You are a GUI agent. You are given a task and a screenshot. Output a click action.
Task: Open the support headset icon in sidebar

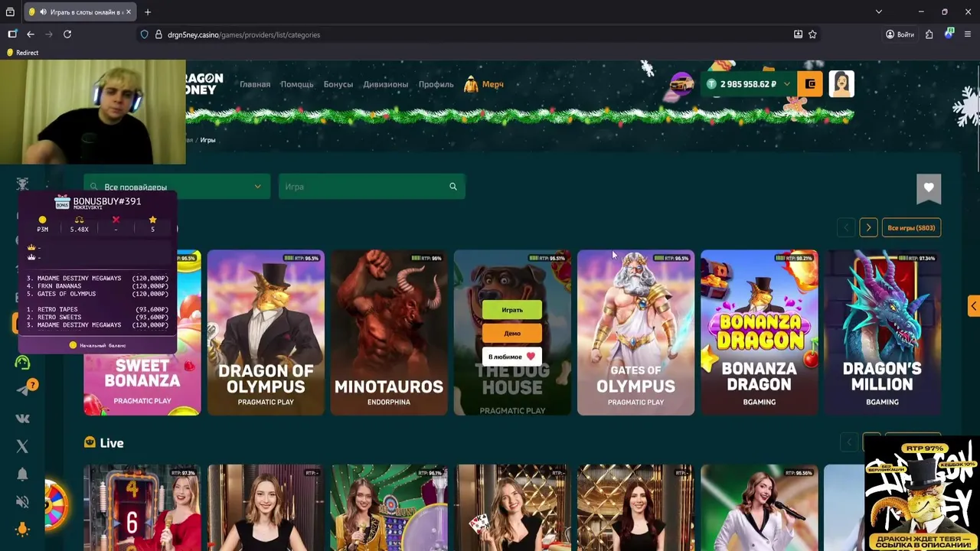tap(22, 363)
